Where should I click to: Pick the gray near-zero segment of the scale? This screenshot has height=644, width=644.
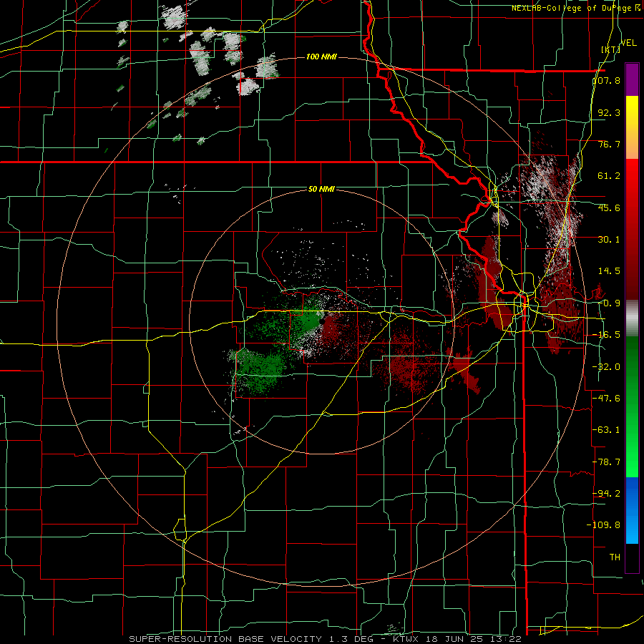(x=632, y=318)
